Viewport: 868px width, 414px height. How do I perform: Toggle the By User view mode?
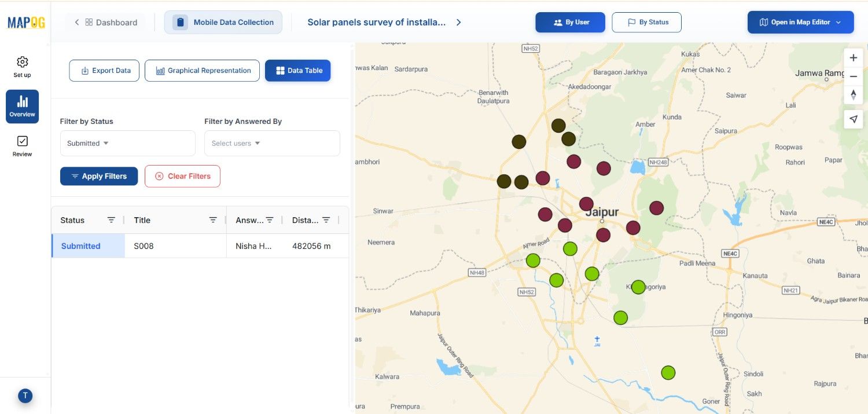point(570,22)
